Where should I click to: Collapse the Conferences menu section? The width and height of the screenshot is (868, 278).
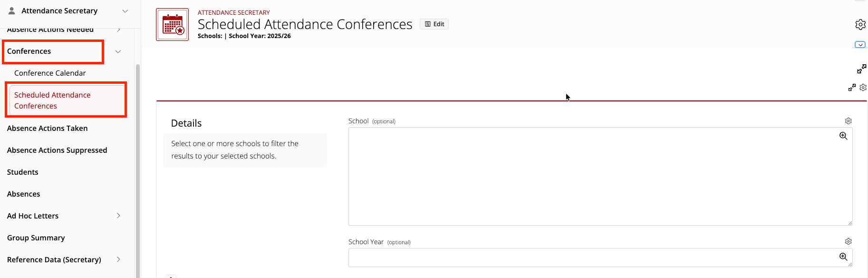click(118, 51)
